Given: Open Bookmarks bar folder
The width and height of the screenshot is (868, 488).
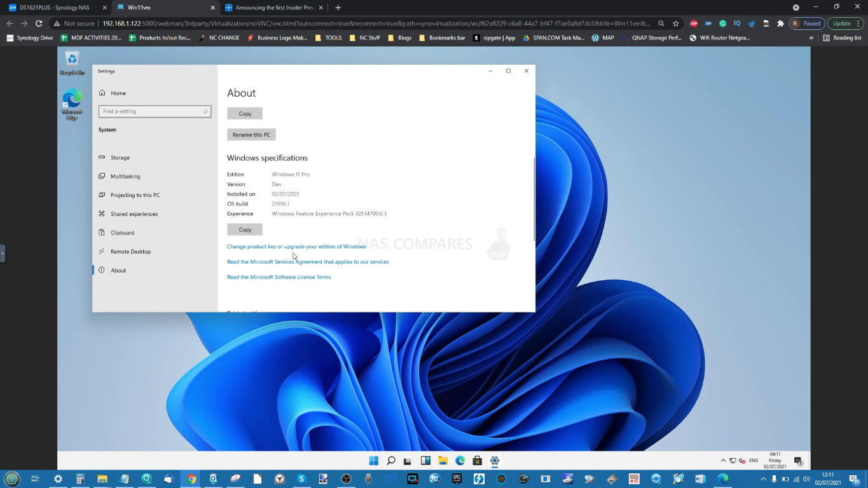Looking at the screenshot, I should point(442,38).
